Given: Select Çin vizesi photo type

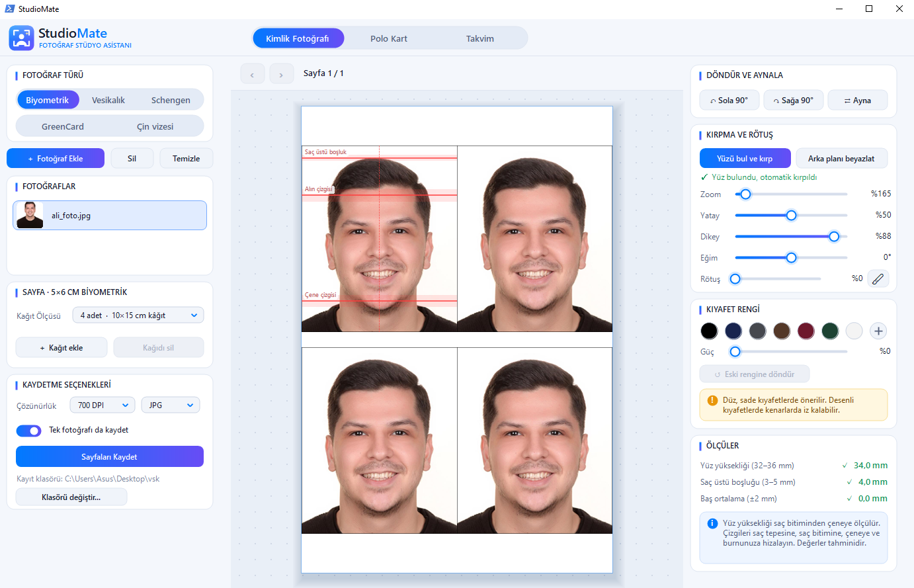Looking at the screenshot, I should click(155, 126).
